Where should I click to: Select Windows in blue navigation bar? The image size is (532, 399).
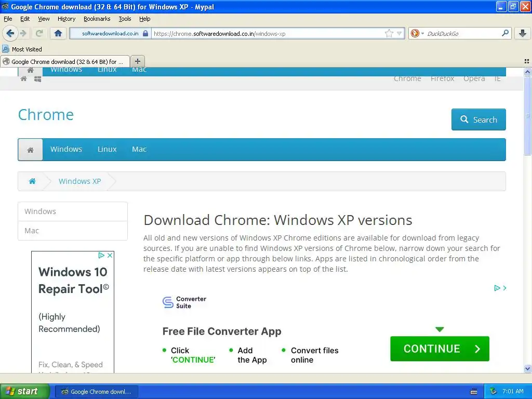66,149
